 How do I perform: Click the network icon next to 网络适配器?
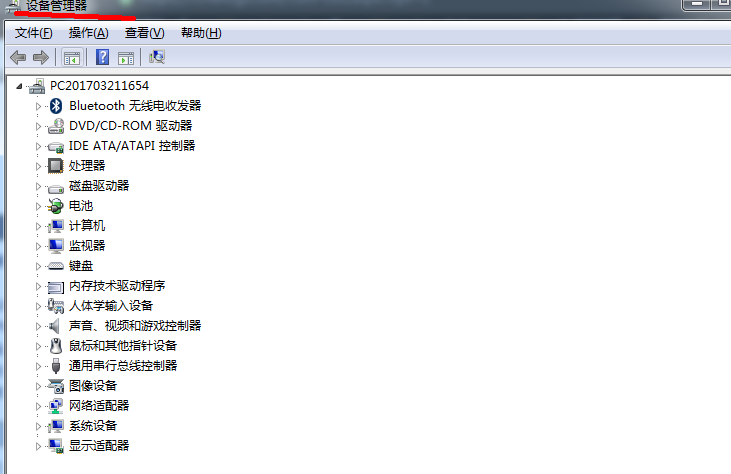[x=55, y=406]
